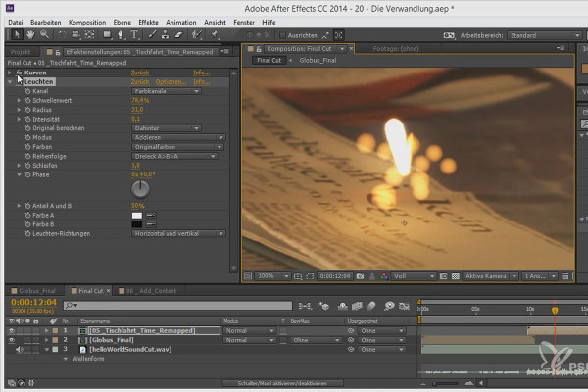This screenshot has height=392, width=588.
Task: Select the Brush tool
Action: pyautogui.click(x=152, y=35)
